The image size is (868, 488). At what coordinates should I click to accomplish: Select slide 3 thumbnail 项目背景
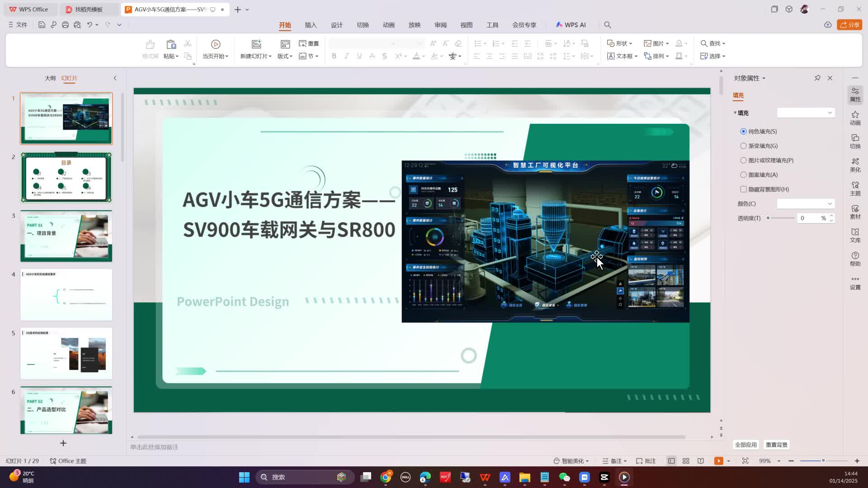66,236
